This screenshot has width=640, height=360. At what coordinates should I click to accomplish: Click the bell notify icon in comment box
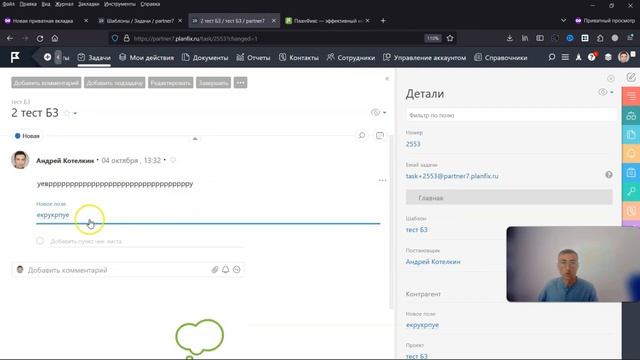(x=226, y=269)
